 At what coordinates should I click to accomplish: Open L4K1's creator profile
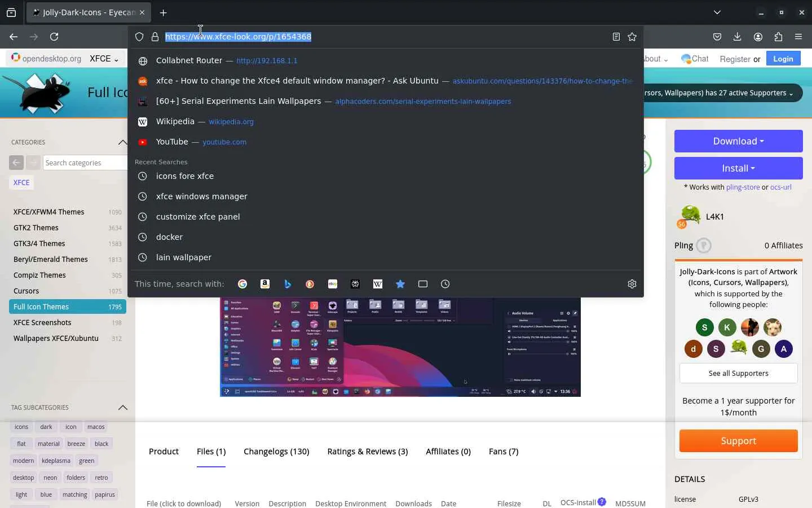pyautogui.click(x=715, y=217)
